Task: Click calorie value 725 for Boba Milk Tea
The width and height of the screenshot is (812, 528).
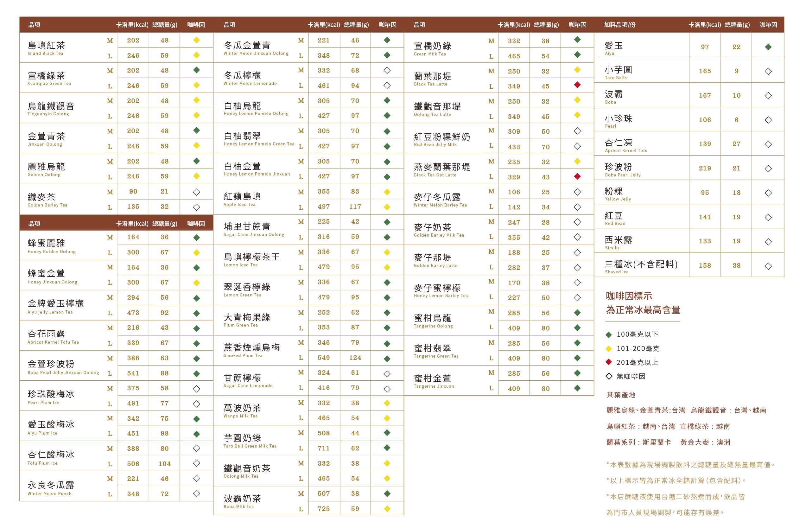Action: click(x=323, y=509)
